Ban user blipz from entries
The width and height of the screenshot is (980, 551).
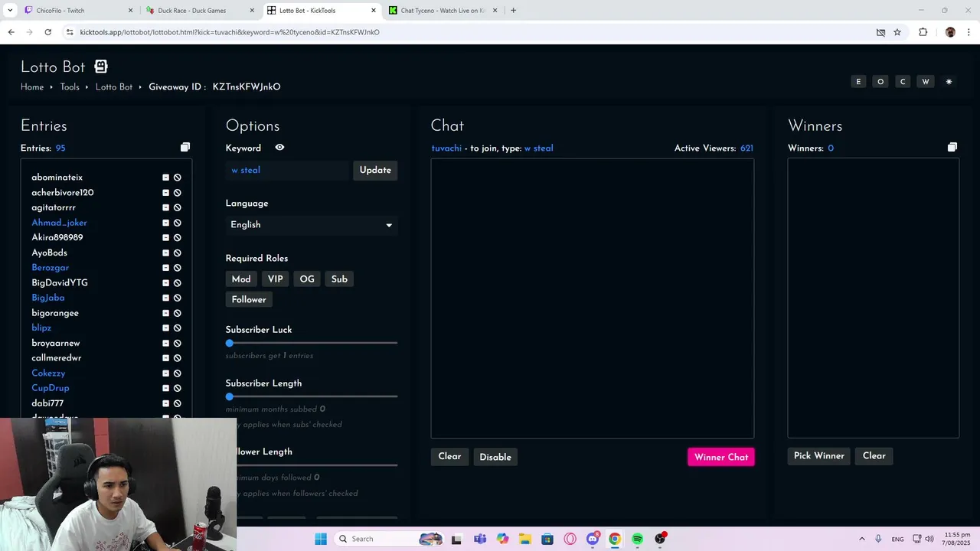pyautogui.click(x=178, y=328)
